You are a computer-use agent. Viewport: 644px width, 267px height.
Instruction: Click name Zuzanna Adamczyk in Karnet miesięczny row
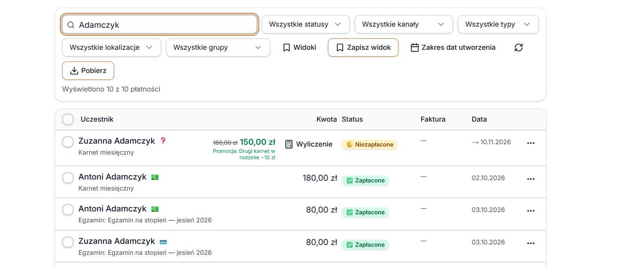click(117, 141)
